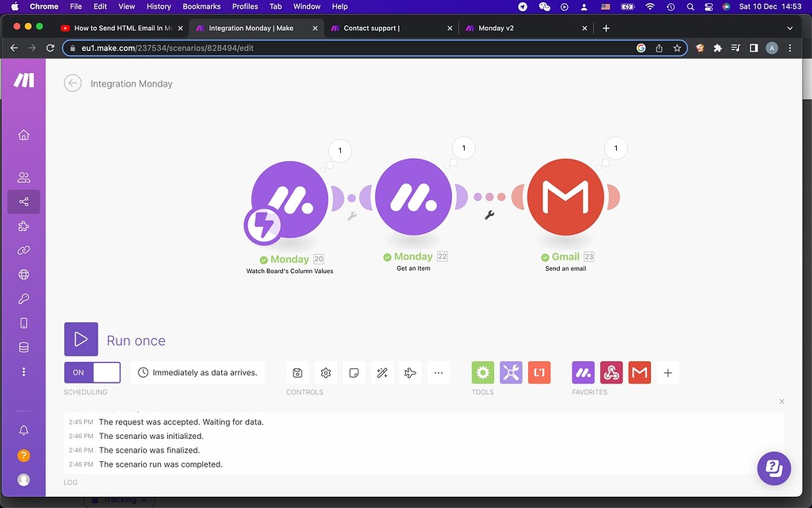This screenshot has height=508, width=812.
Task: Click the green Tools gear icon
Action: coord(482,372)
